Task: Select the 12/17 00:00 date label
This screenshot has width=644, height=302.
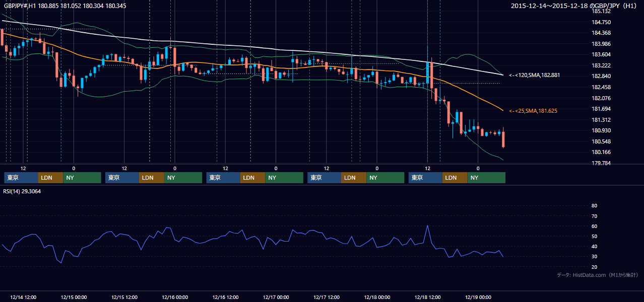Action: [x=276, y=297]
